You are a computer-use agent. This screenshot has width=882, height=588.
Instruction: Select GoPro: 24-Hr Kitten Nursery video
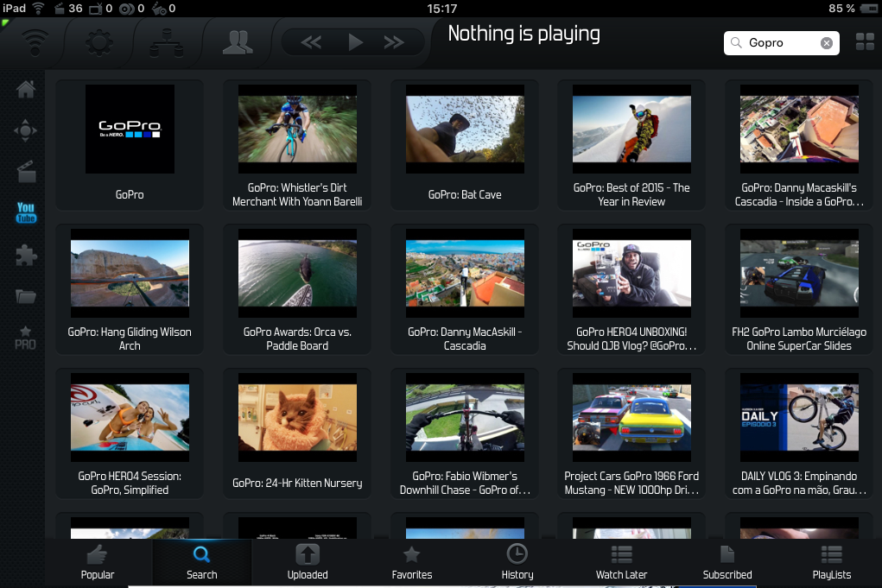point(297,433)
